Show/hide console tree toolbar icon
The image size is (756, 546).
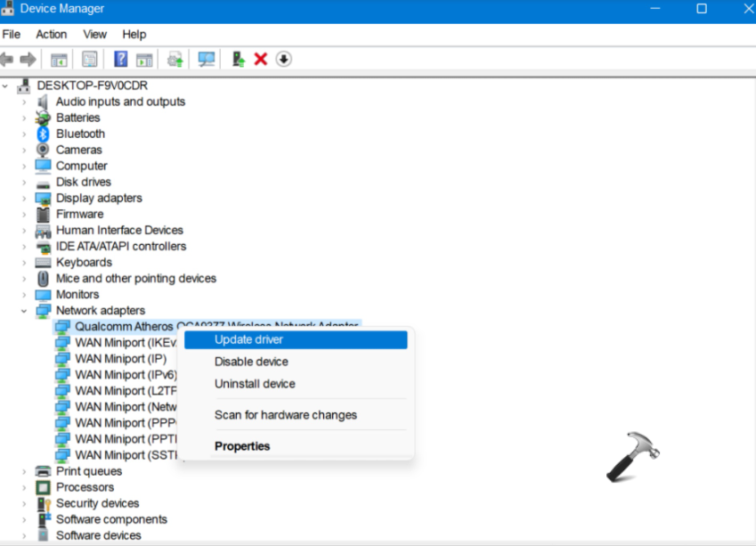[59, 60]
